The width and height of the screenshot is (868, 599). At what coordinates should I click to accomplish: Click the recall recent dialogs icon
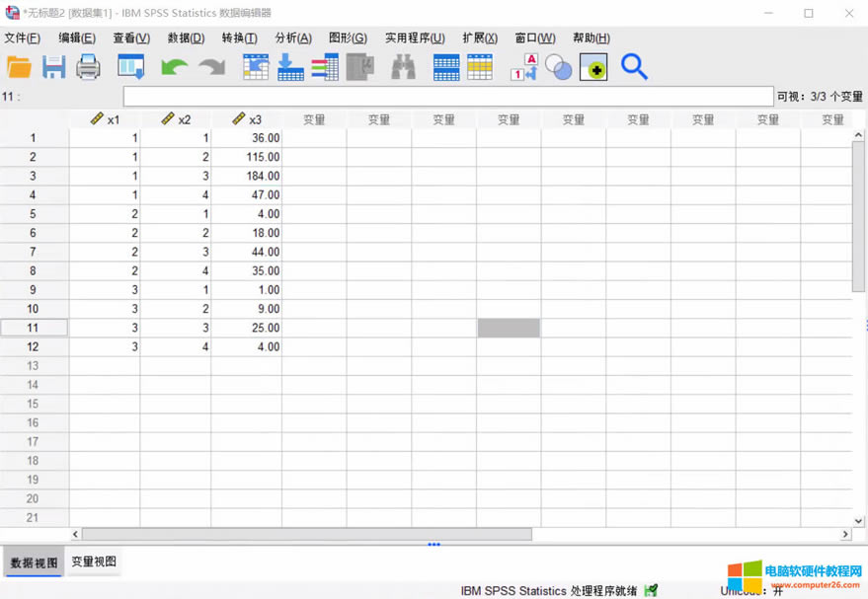coord(131,67)
